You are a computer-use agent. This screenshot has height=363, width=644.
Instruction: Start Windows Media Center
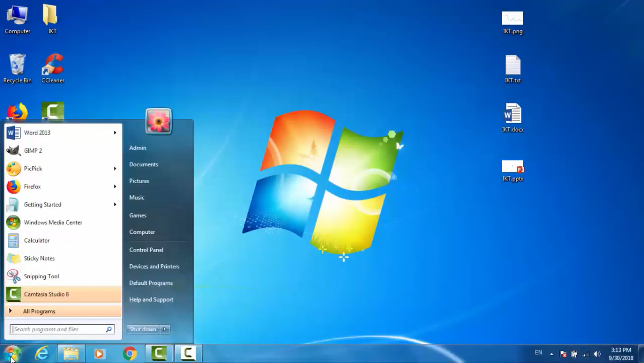pyautogui.click(x=53, y=222)
